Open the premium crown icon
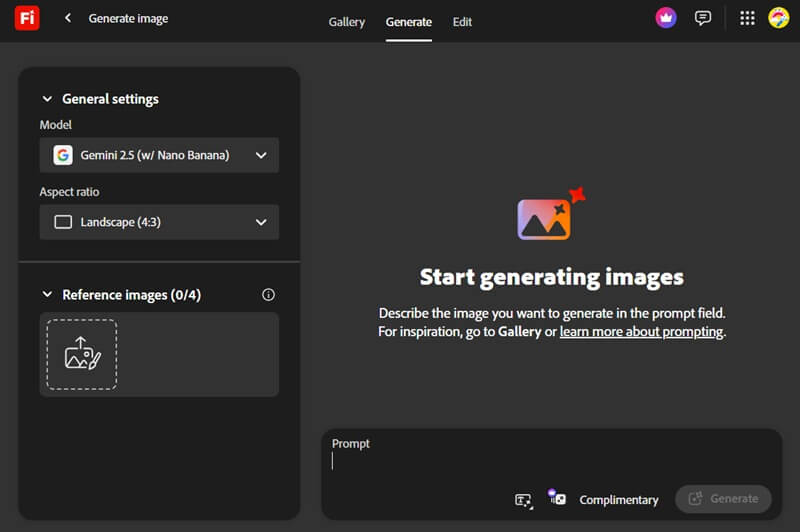 (x=666, y=18)
